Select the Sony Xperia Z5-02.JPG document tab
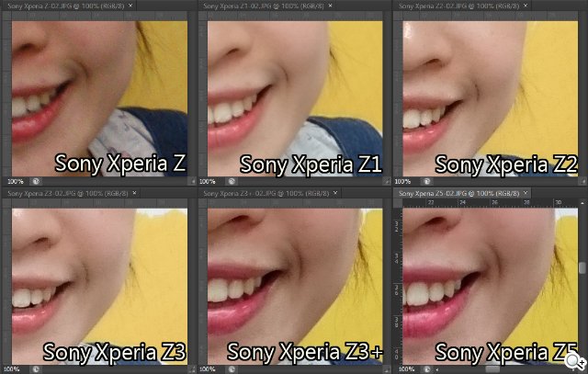588x374 pixels. tap(463, 193)
